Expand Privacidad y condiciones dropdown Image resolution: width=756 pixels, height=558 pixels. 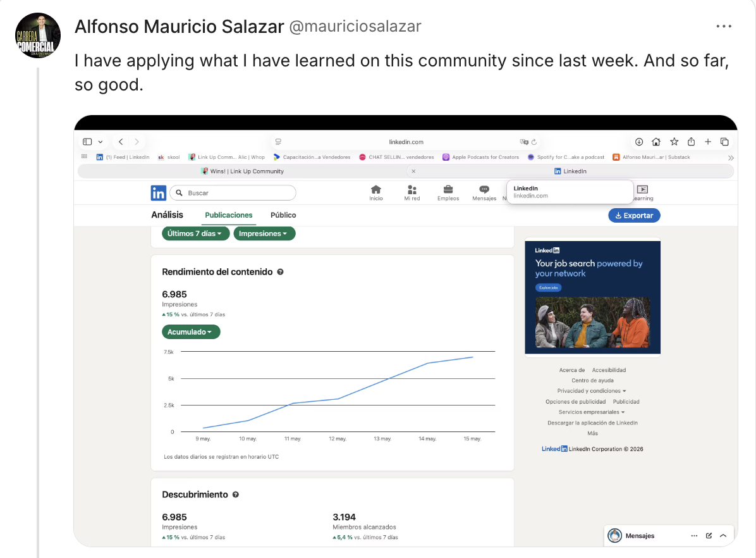592,391
